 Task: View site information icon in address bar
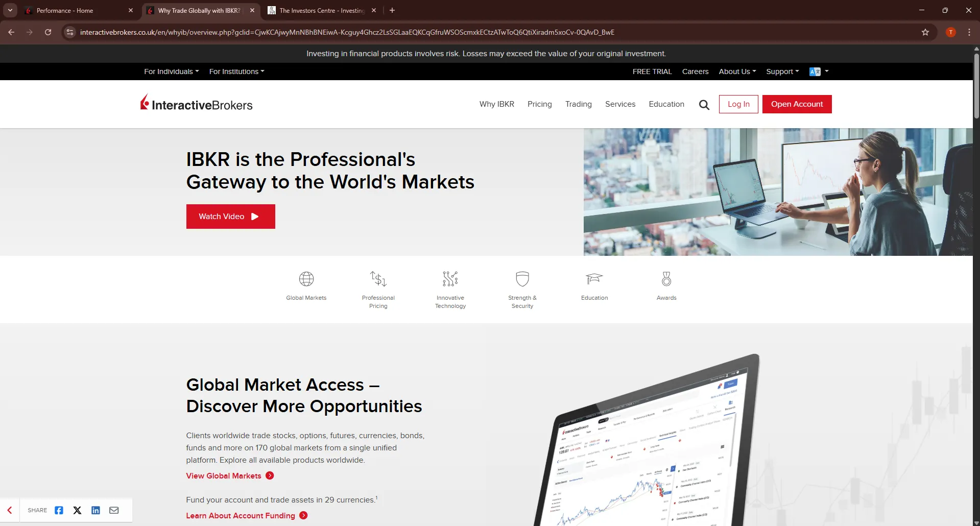coord(70,32)
